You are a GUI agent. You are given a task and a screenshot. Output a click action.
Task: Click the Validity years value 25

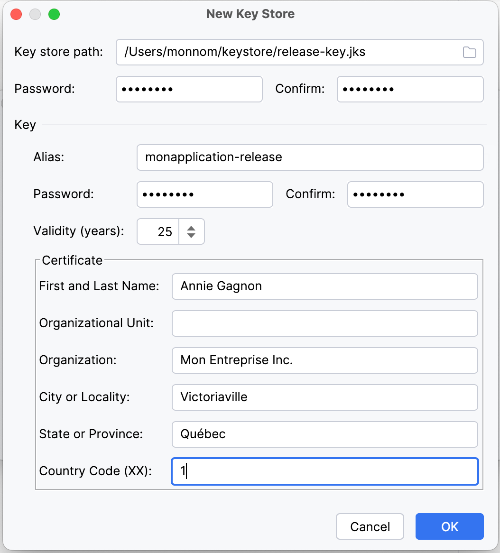coord(158,232)
